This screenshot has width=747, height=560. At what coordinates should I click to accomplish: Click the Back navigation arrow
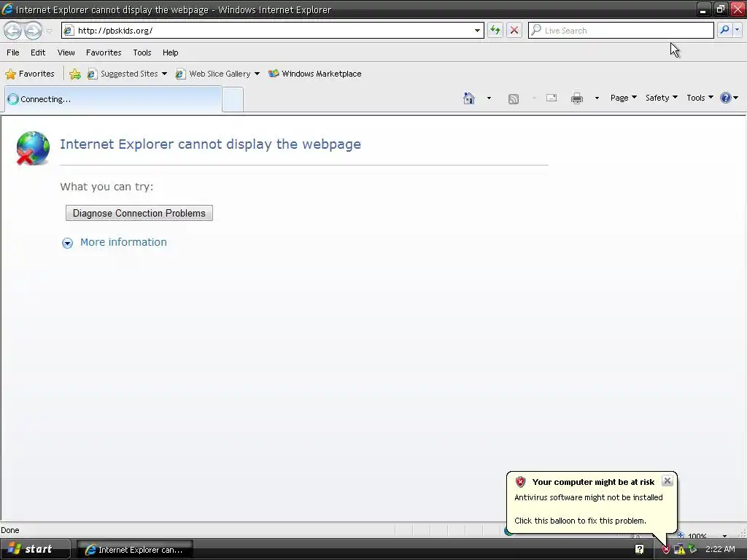pos(13,31)
